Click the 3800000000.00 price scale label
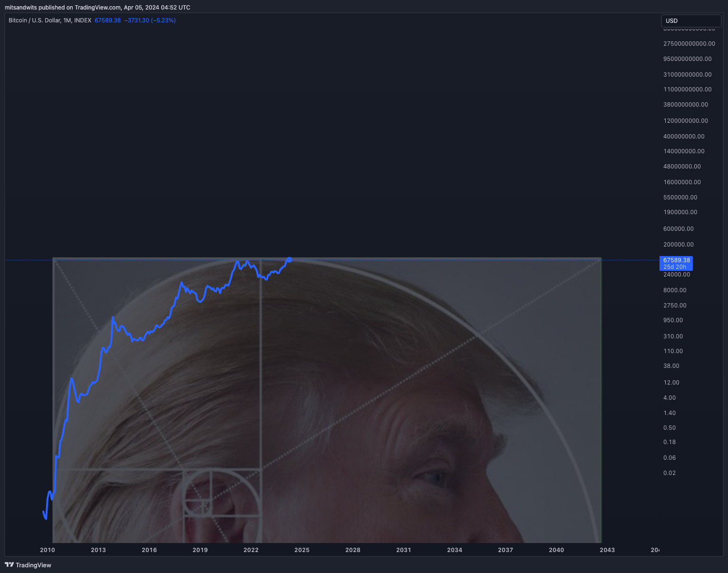Viewport: 728px width, 573px height. [686, 104]
